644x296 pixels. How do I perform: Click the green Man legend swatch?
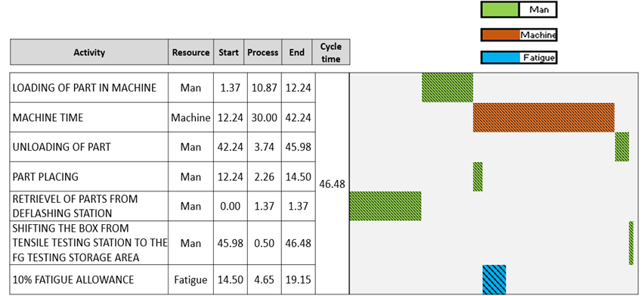pyautogui.click(x=500, y=9)
